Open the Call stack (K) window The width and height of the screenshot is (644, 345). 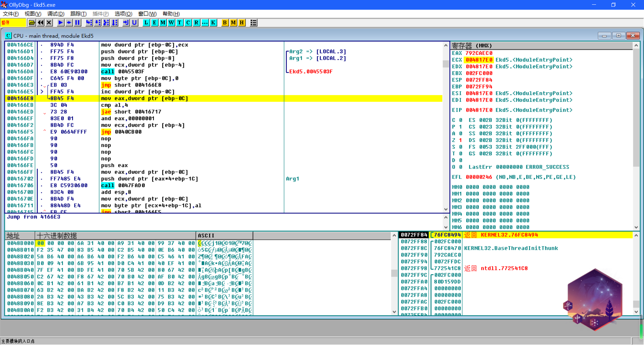[213, 23]
